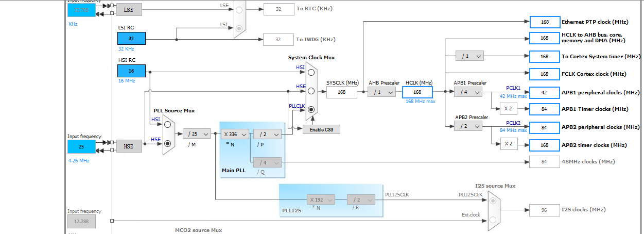Click the Enable CSS button
Screen dimensions: 644x234
322,129
